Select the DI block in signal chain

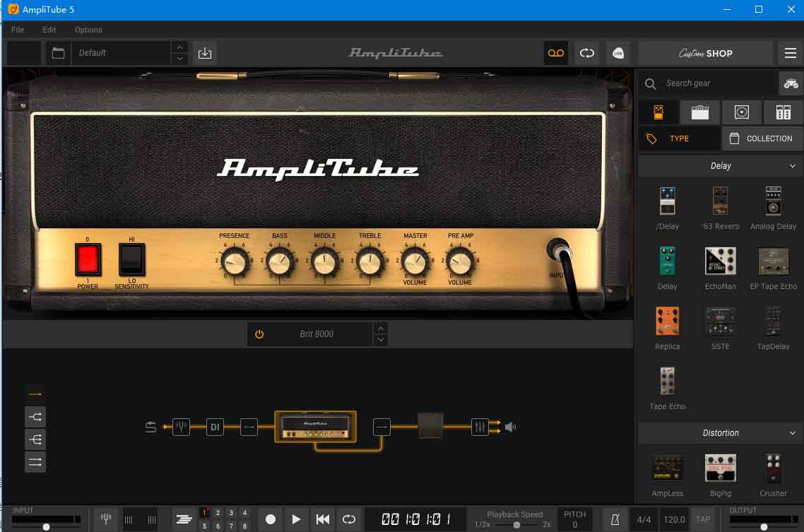pos(215,427)
